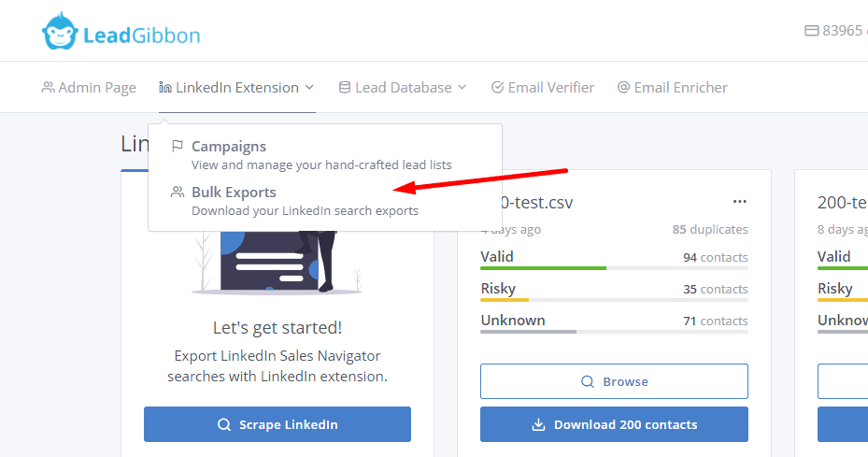Click the Email Enricher at-sign icon
This screenshot has height=457, width=868.
[623, 88]
